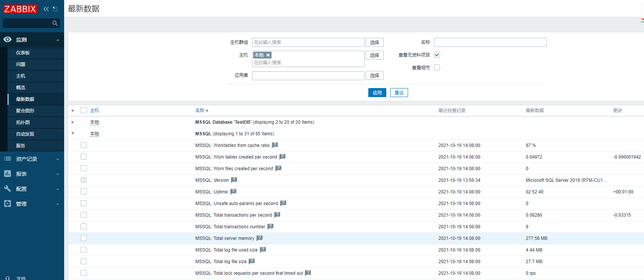Enable the 查看细节 checkbox
Viewport: 644px width, 280px height.
tap(437, 67)
